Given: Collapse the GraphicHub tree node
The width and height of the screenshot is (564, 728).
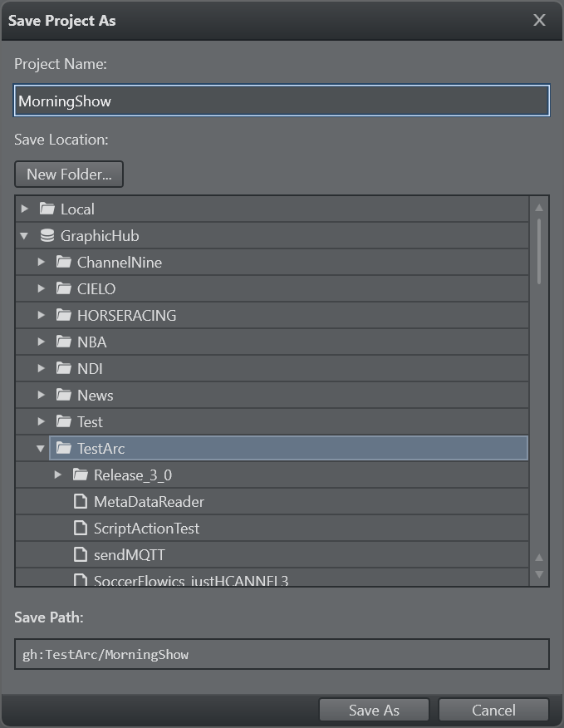Looking at the screenshot, I should (x=25, y=236).
